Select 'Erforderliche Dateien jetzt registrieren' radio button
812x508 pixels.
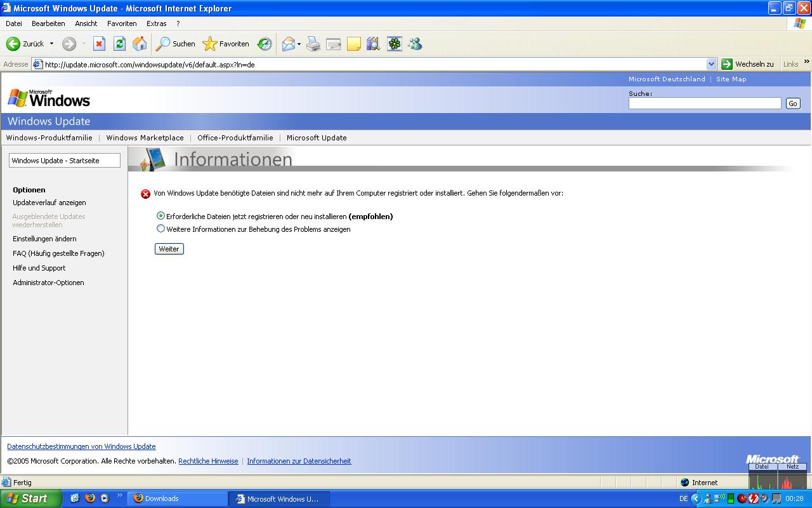pyautogui.click(x=160, y=216)
